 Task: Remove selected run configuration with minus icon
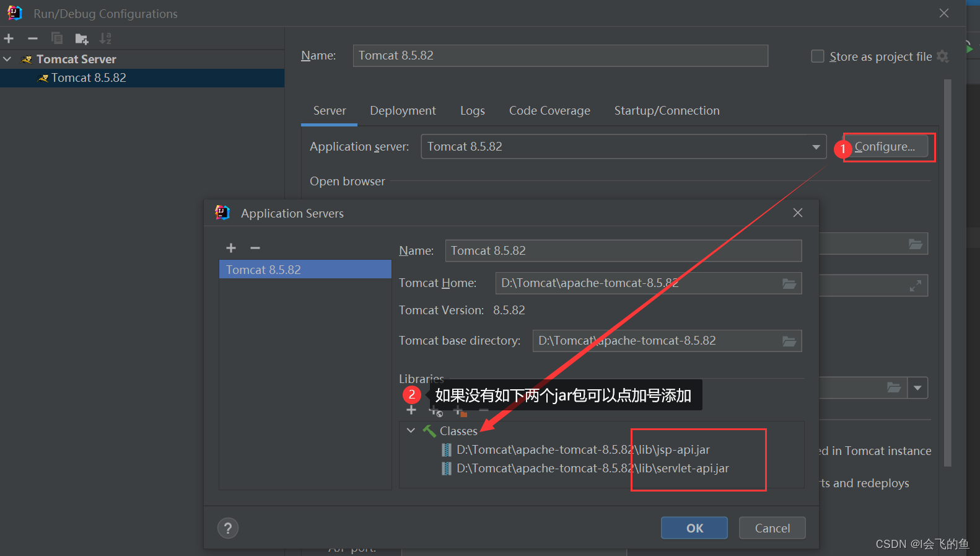coord(33,38)
